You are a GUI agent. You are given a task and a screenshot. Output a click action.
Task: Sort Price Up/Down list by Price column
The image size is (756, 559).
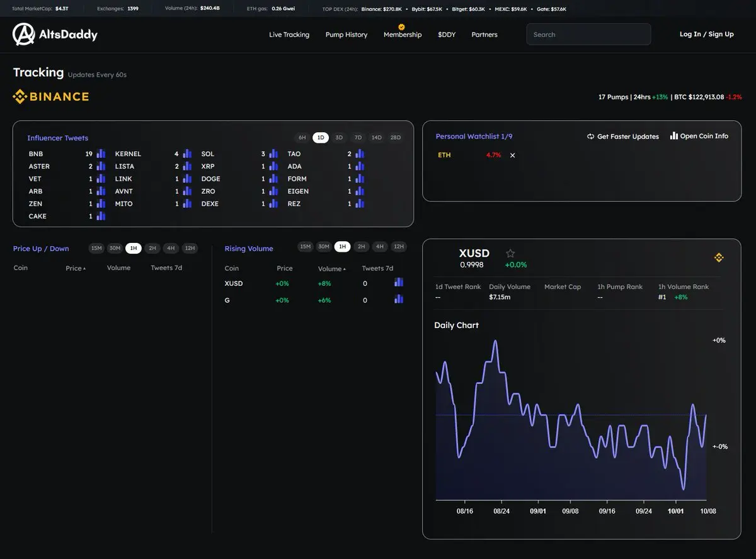pyautogui.click(x=75, y=268)
